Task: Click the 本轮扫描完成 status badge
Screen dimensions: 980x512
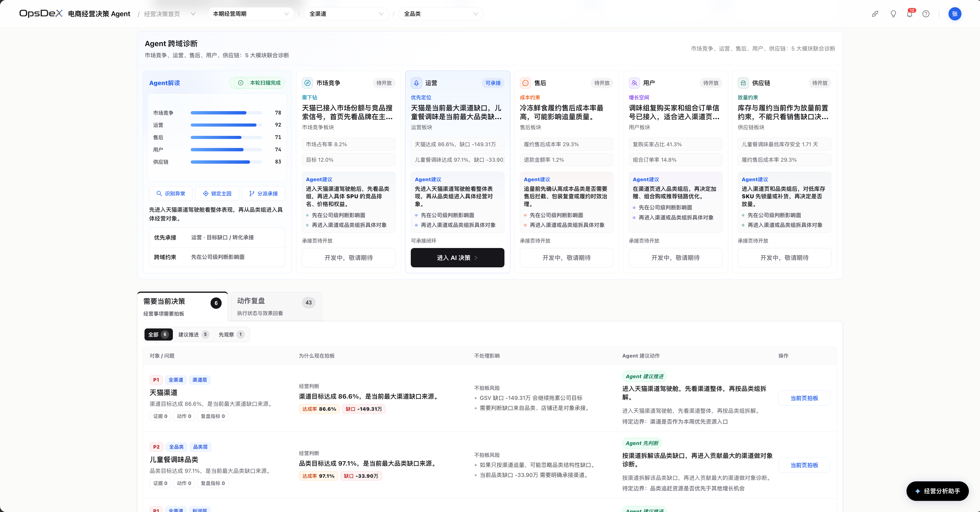Action: coord(257,83)
